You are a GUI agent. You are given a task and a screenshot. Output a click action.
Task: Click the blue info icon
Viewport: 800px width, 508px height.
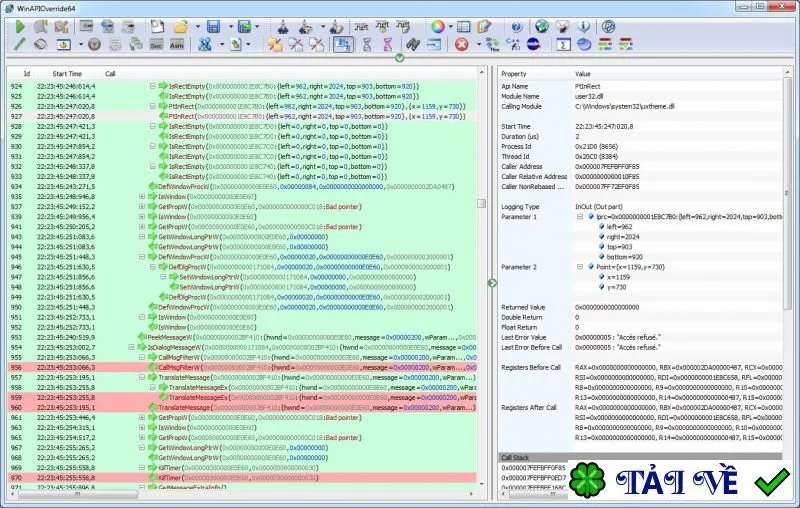click(x=583, y=27)
